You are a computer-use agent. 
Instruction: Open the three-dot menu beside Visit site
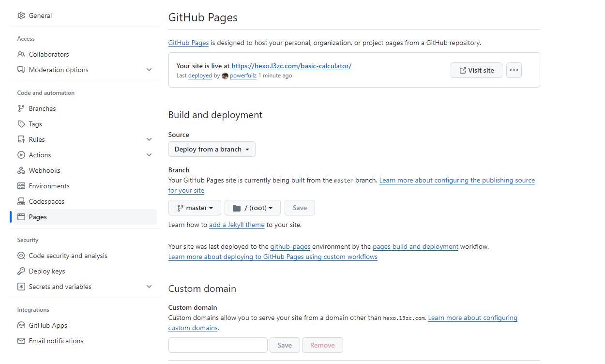click(x=514, y=70)
